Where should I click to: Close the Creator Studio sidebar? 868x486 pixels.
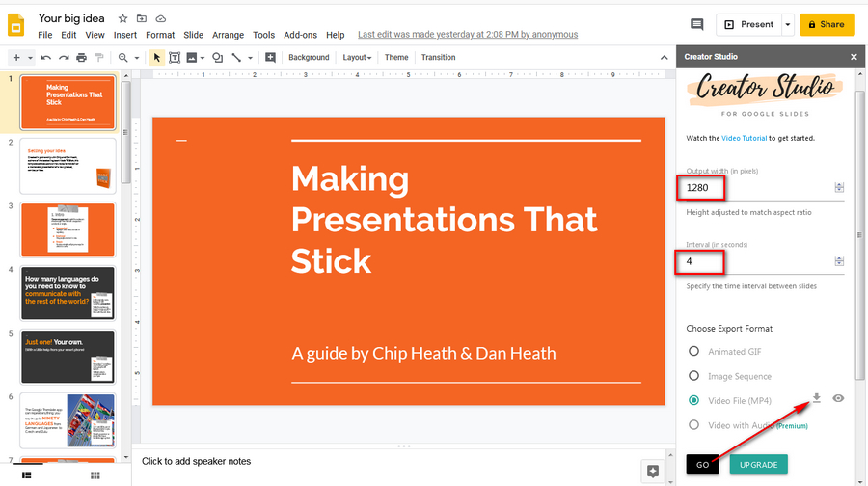(854, 57)
